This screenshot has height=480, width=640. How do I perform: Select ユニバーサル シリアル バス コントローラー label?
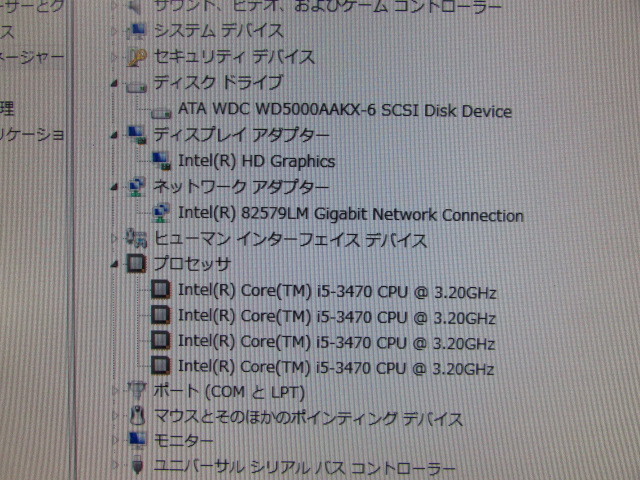click(x=304, y=468)
